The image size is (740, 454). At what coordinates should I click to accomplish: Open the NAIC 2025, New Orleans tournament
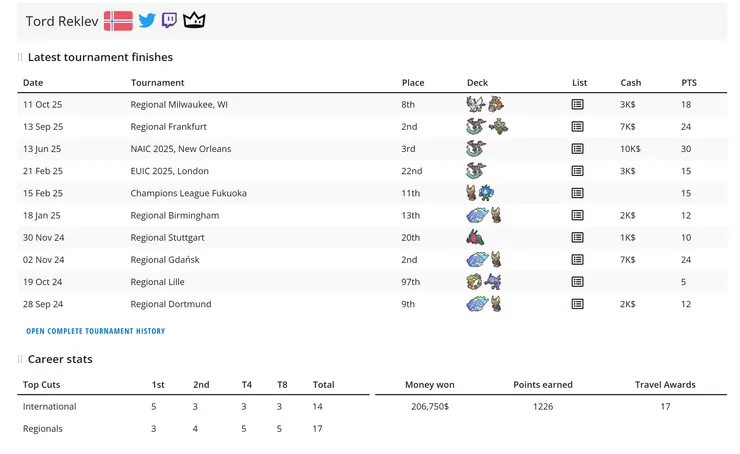[x=180, y=149]
